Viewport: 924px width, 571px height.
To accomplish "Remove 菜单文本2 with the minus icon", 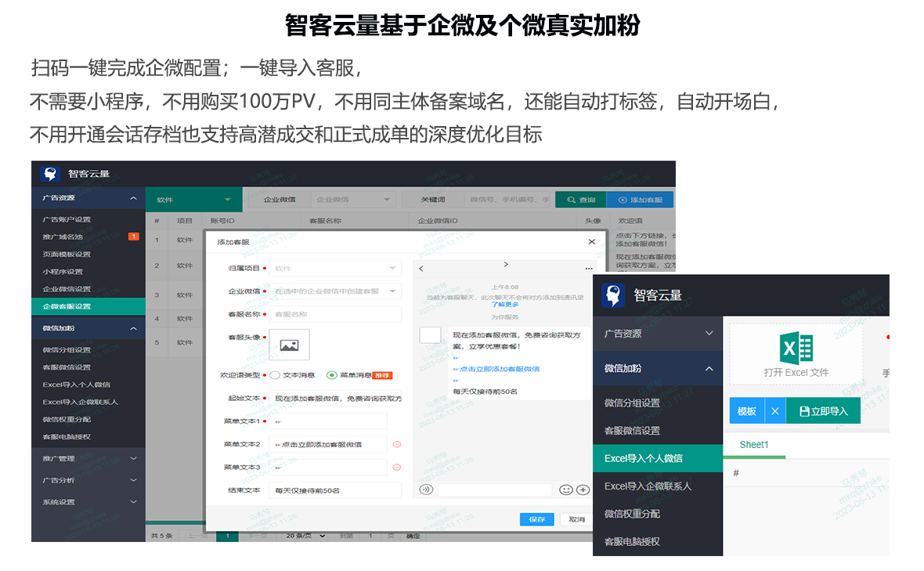I will (396, 444).
